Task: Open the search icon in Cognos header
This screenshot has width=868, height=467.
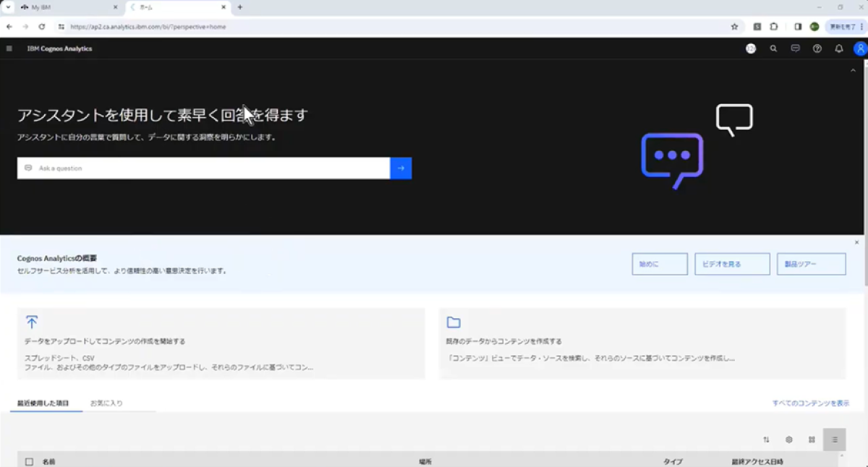Action: point(773,48)
